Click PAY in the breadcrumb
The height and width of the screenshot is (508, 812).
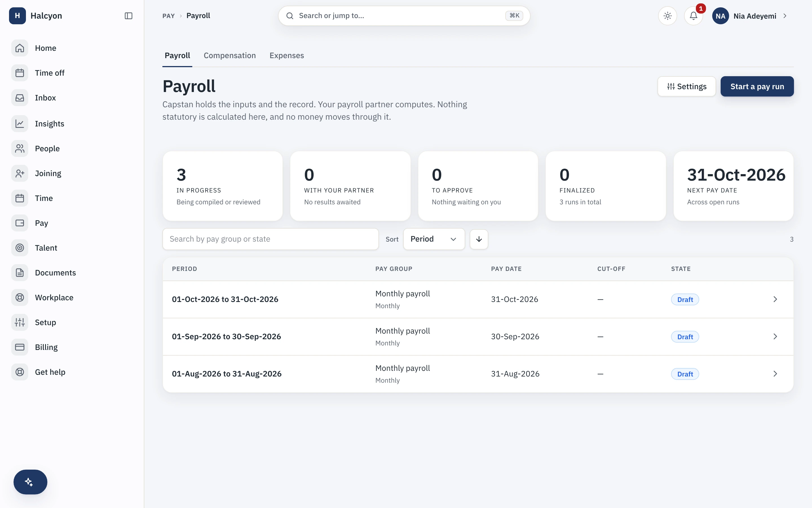pos(168,16)
